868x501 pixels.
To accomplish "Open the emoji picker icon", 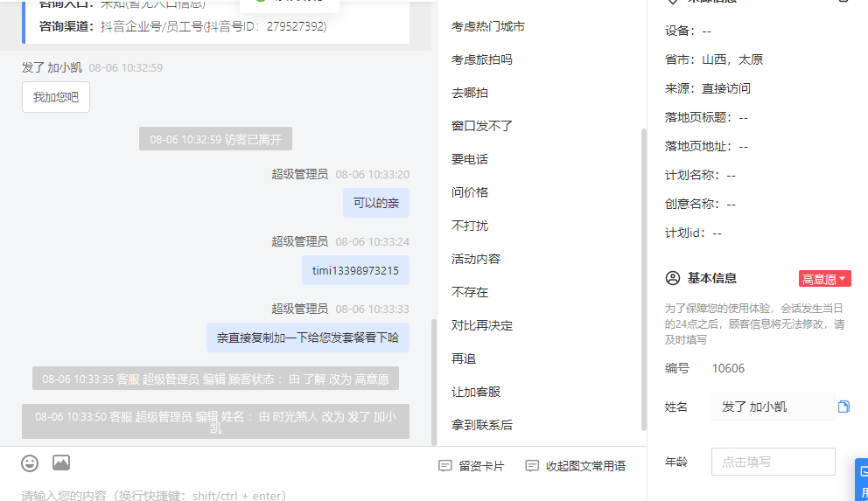I will (x=30, y=463).
